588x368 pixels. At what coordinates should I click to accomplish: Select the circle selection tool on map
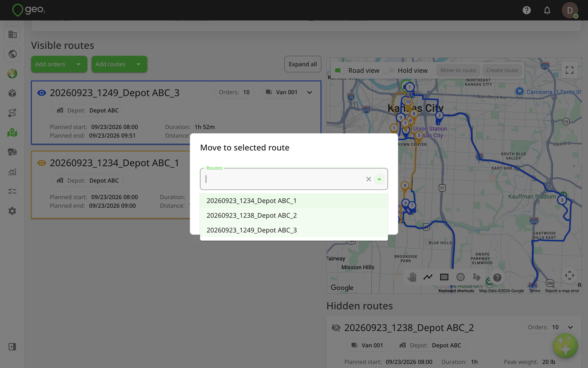pos(460,277)
